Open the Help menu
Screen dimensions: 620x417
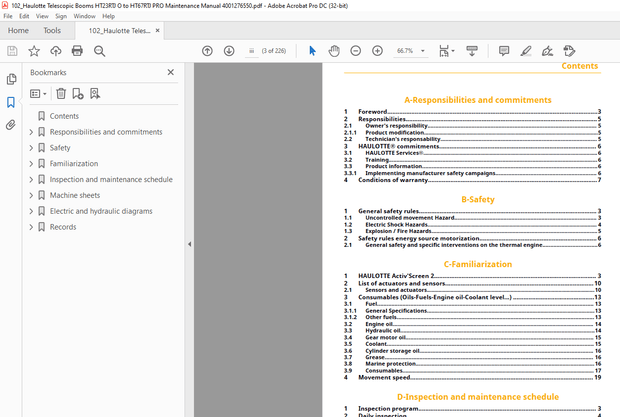coord(108,16)
